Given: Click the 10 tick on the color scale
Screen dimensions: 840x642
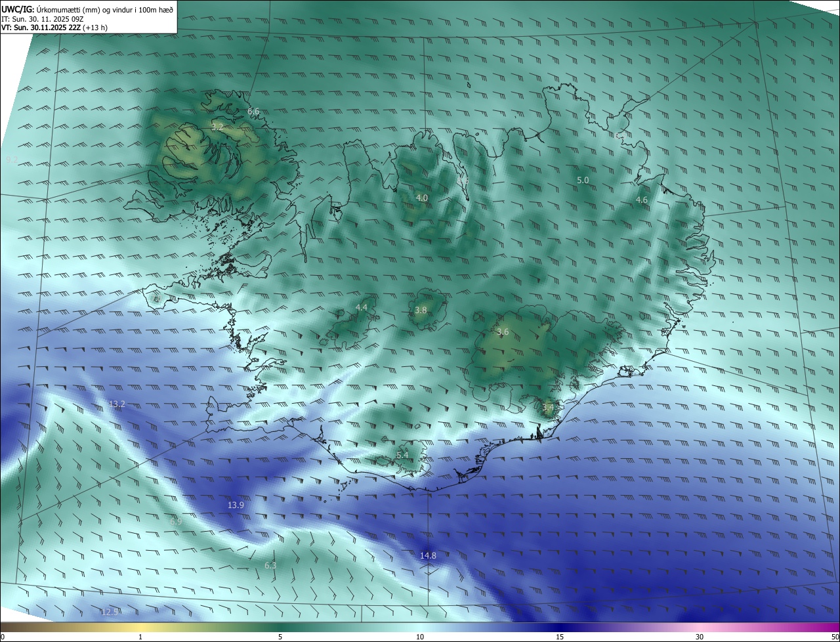Looking at the screenshot, I should click(420, 637).
